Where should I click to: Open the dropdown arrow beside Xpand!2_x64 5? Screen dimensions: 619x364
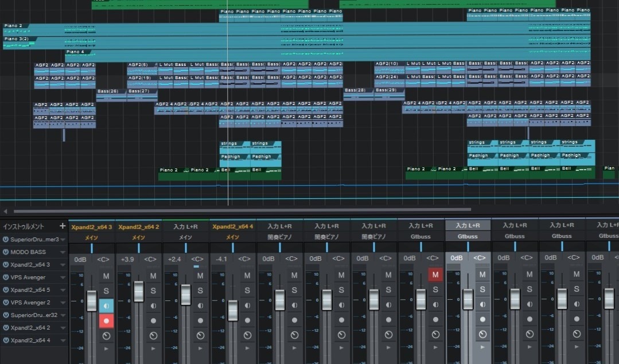tap(63, 290)
